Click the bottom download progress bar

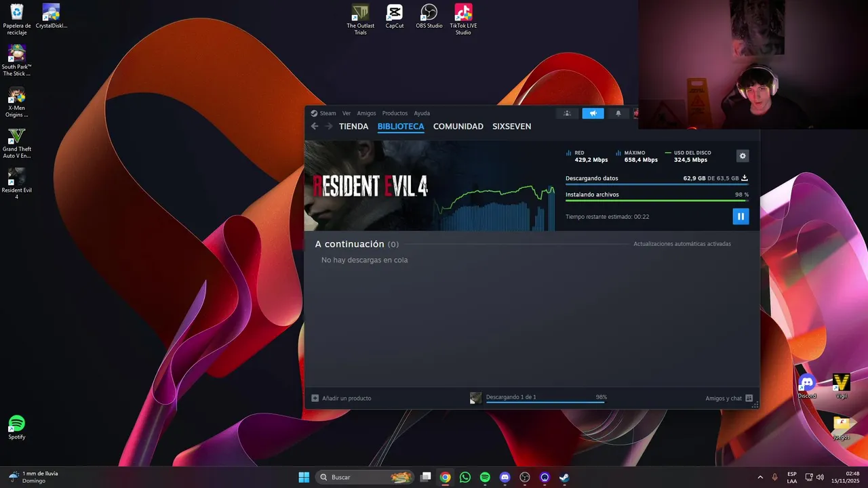pos(546,403)
